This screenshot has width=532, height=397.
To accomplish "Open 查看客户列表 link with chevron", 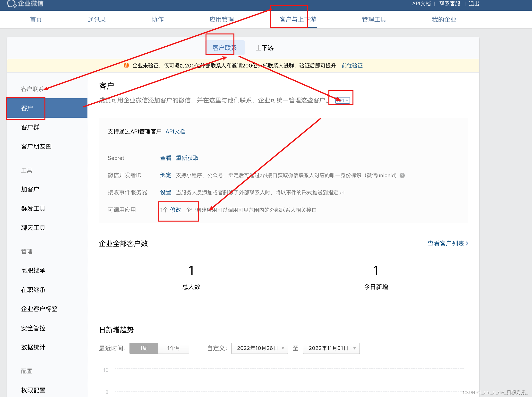I will [x=448, y=243].
